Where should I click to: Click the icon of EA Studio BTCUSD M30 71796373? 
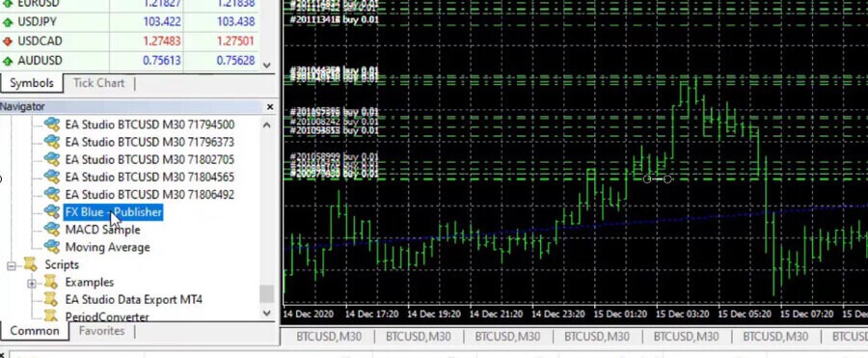[51, 142]
